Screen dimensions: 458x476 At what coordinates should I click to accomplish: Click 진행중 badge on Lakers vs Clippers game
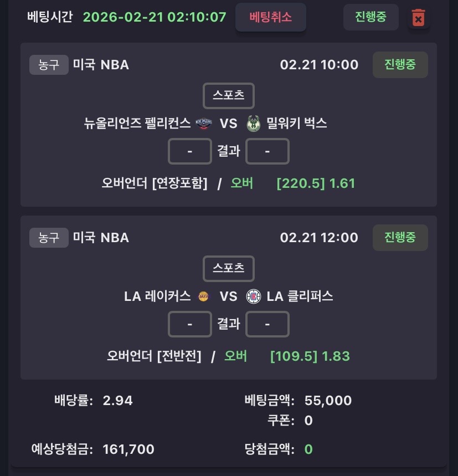400,238
